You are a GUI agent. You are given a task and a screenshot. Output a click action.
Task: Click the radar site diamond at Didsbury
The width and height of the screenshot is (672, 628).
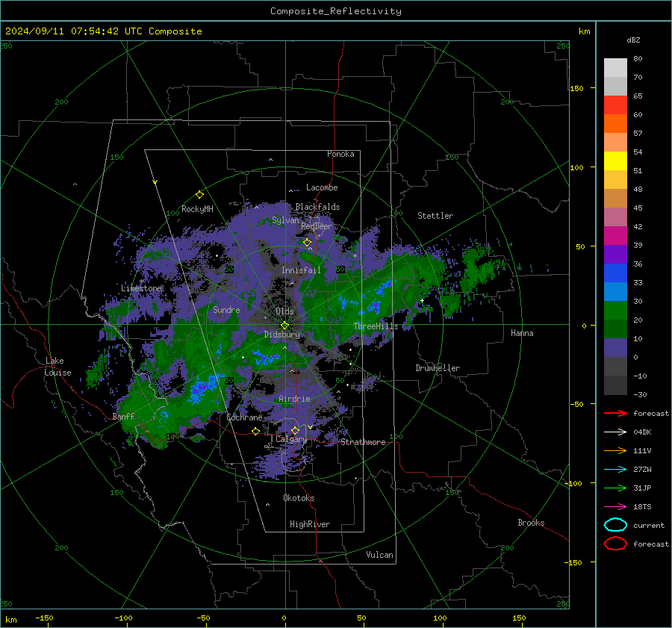tap(284, 326)
